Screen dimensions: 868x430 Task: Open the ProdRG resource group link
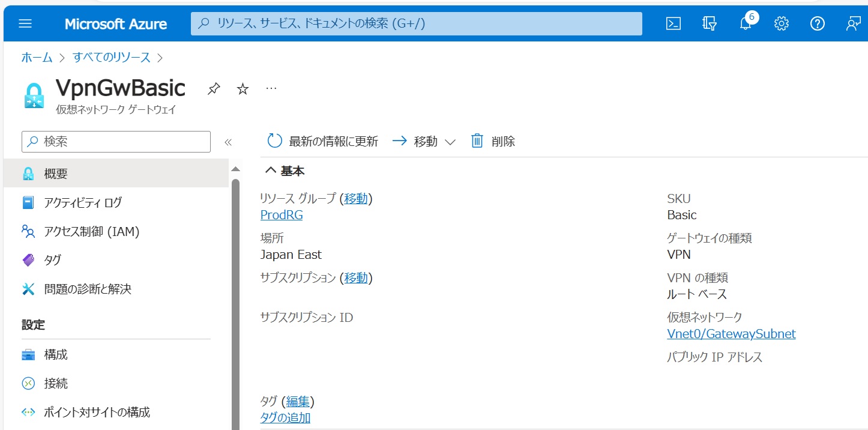[282, 215]
